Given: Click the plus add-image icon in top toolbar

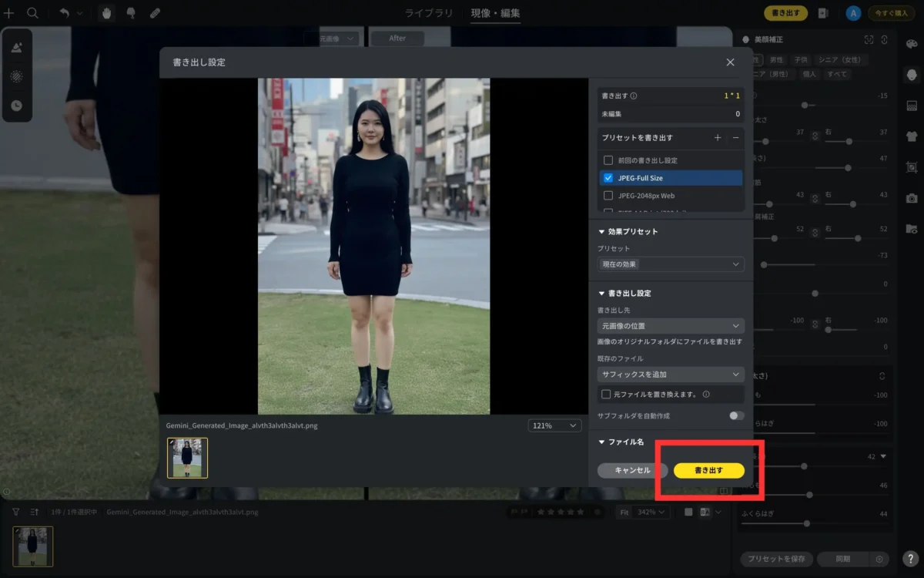Looking at the screenshot, I should click(9, 13).
